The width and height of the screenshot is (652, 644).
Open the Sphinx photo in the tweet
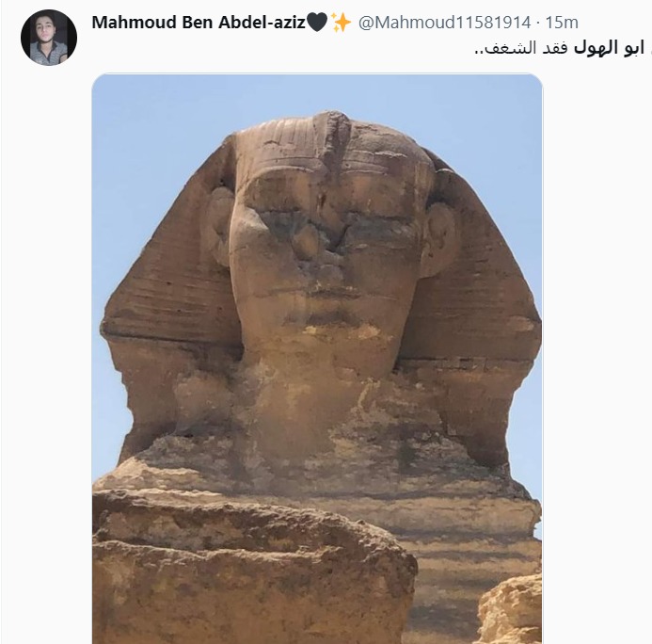317,359
